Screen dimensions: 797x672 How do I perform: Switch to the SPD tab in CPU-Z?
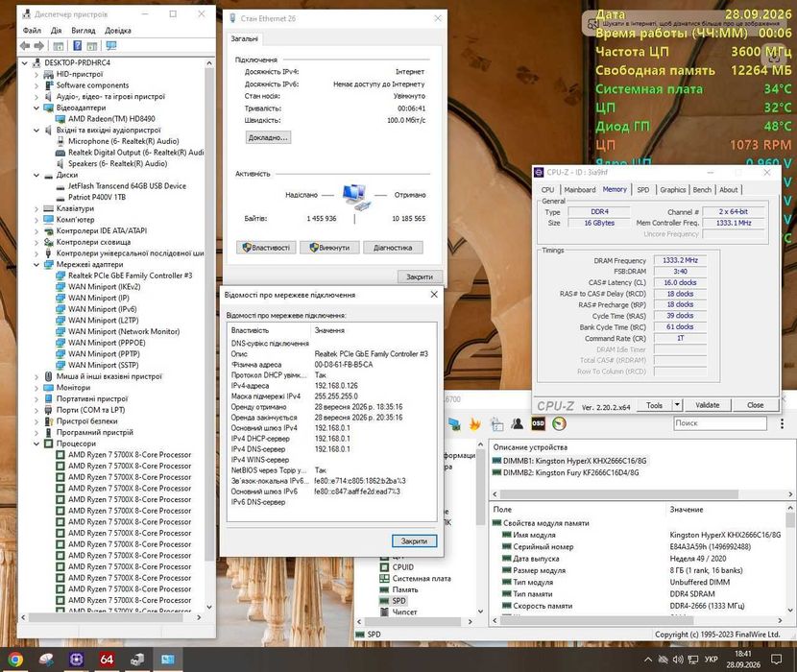click(x=643, y=189)
